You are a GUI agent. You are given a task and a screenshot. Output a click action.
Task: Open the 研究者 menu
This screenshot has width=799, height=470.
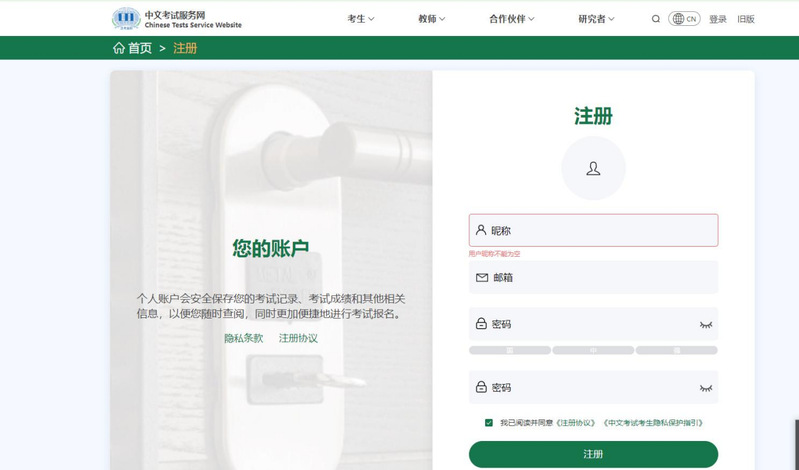pyautogui.click(x=596, y=19)
